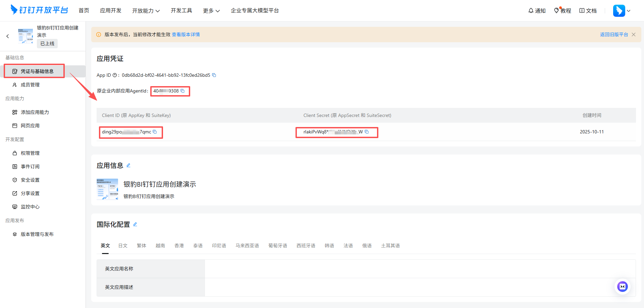This screenshot has height=308, width=644.
Task: Open the account dropdown next to the avatar
Action: click(x=629, y=10)
